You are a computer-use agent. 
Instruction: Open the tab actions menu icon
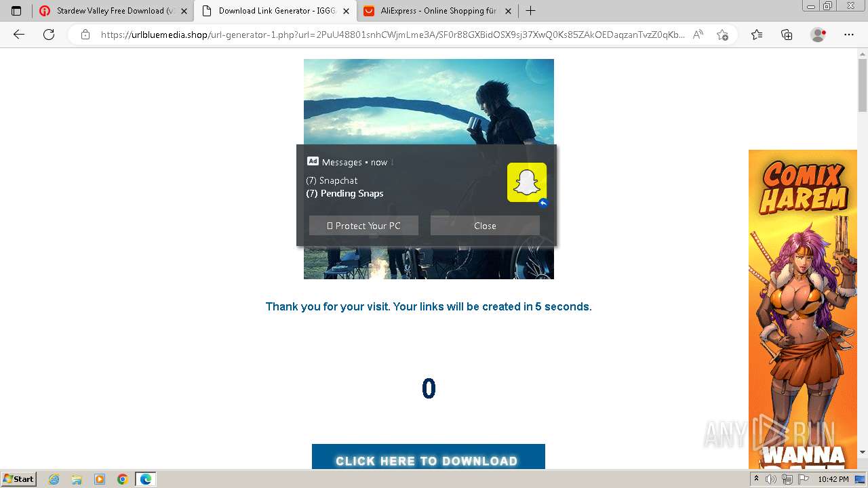[x=16, y=11]
